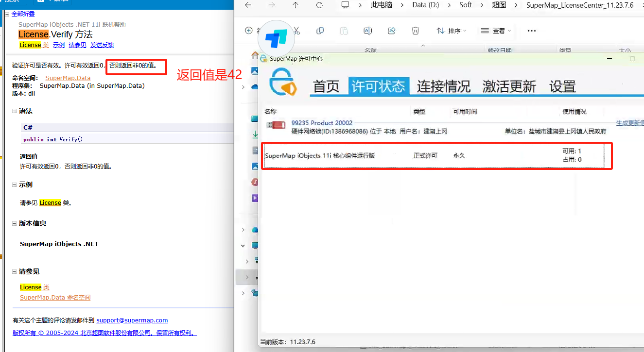Open chevron after Soft in address bar
644x352 pixels.
point(482,5)
